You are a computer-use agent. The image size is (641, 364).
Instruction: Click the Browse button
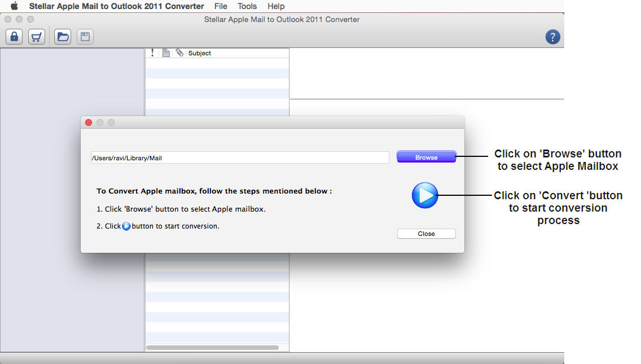[427, 157]
